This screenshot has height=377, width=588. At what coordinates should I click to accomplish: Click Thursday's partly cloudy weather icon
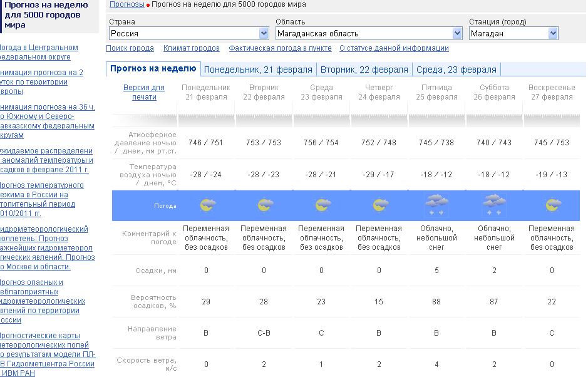(379, 205)
